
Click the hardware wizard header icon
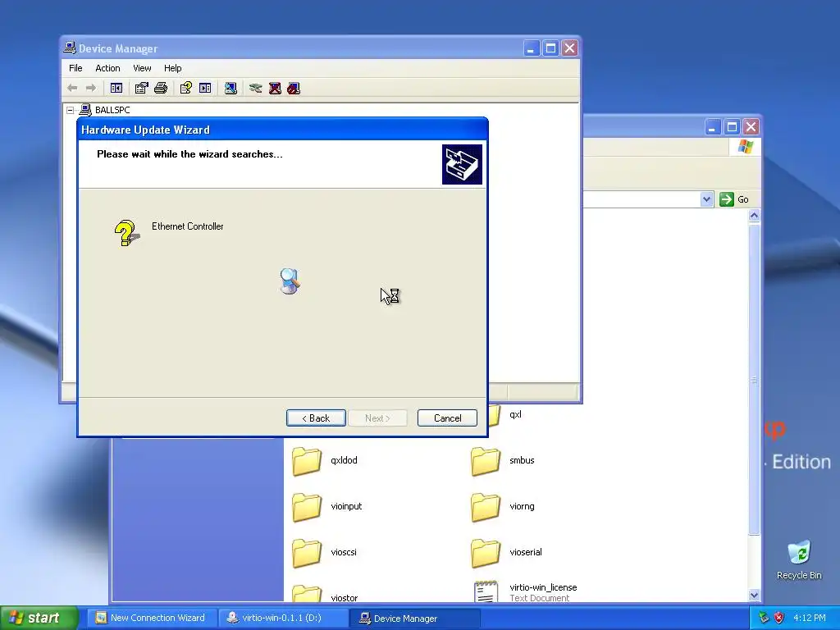pos(462,164)
